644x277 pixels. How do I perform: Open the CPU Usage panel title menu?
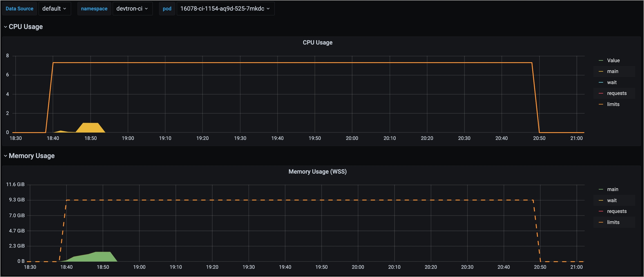click(x=317, y=43)
